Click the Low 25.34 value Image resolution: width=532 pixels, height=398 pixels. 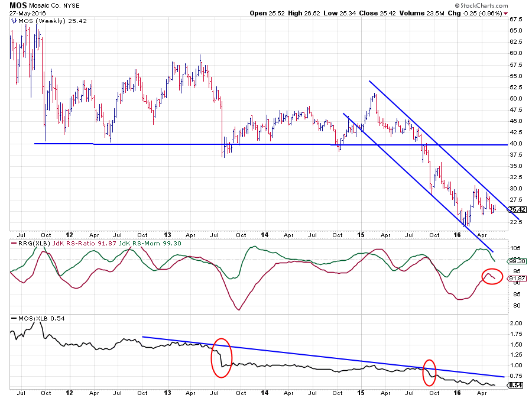click(x=340, y=13)
